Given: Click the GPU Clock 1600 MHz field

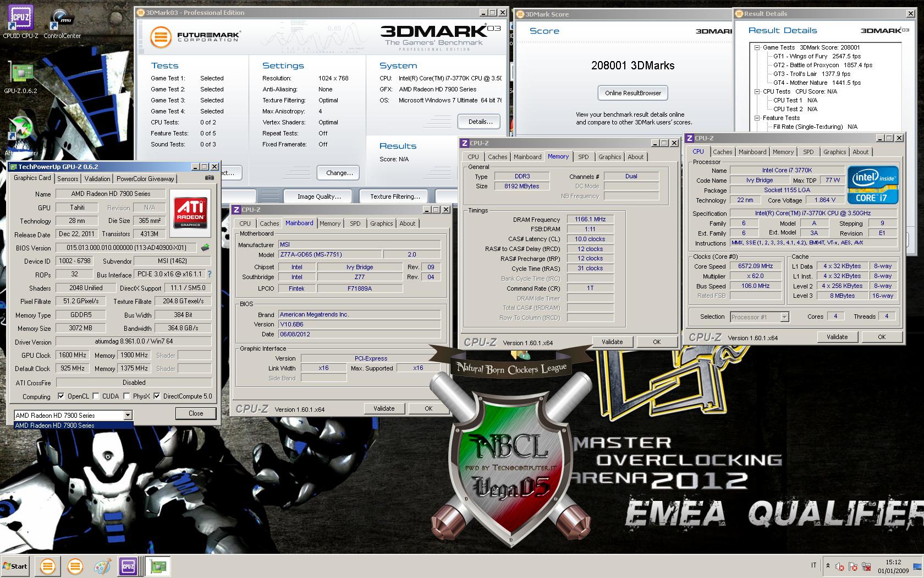Looking at the screenshot, I should tap(73, 355).
